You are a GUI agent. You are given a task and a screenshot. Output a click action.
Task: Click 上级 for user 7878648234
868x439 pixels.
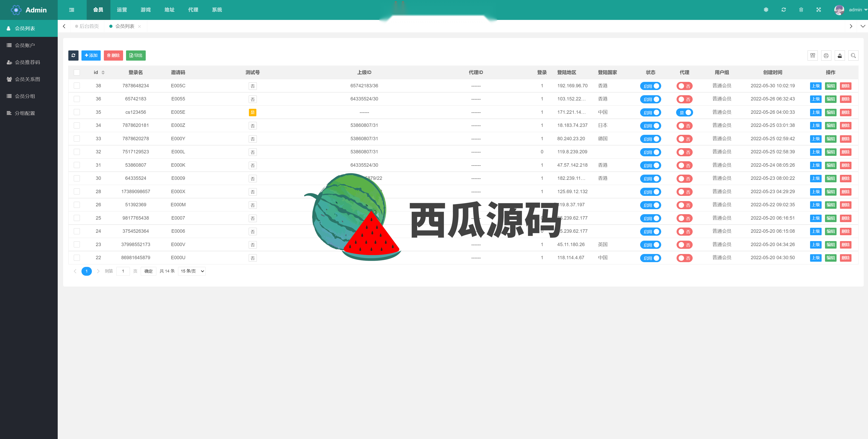(x=816, y=86)
